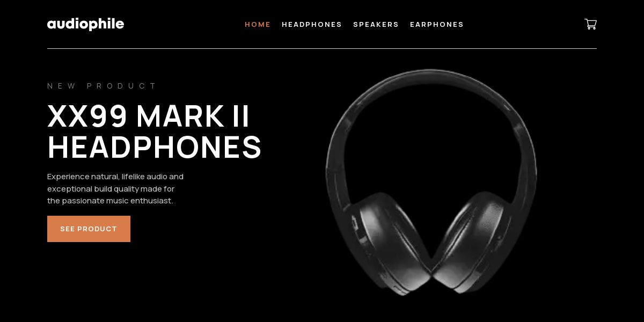
Task: Open the shopping cart
Action: pos(590,24)
